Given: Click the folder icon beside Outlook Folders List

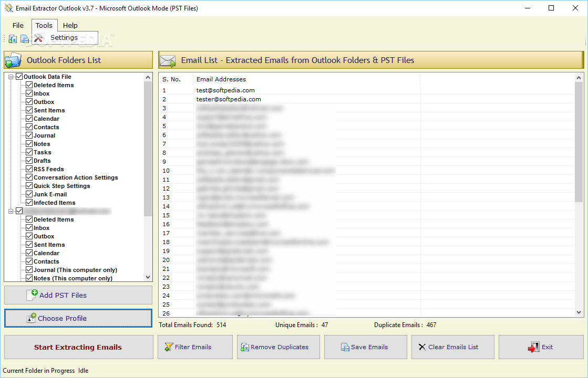Looking at the screenshot, I should pos(13,60).
